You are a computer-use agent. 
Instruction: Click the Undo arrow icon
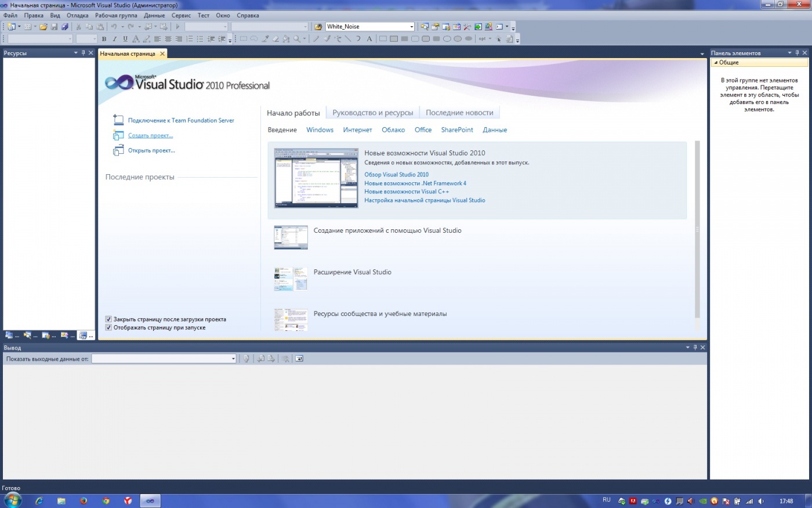click(114, 27)
